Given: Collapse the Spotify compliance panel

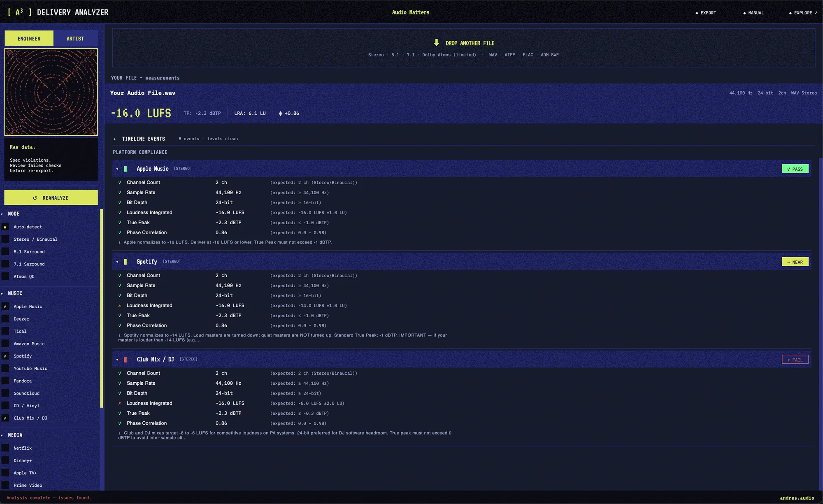Looking at the screenshot, I should [x=117, y=262].
